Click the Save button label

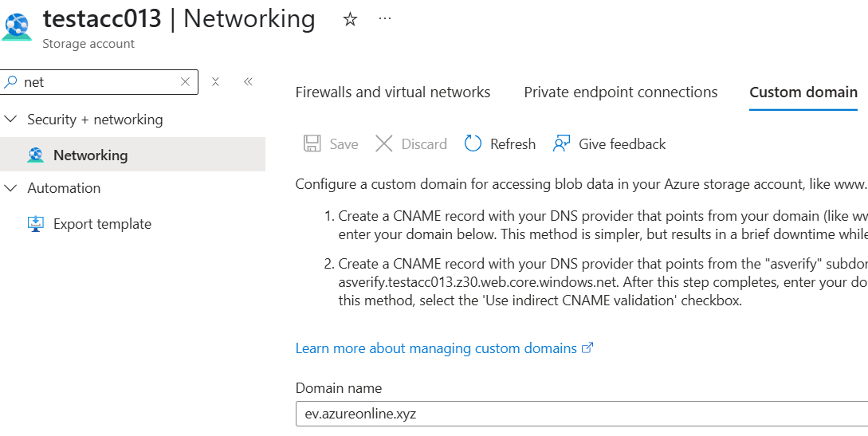[x=344, y=144]
